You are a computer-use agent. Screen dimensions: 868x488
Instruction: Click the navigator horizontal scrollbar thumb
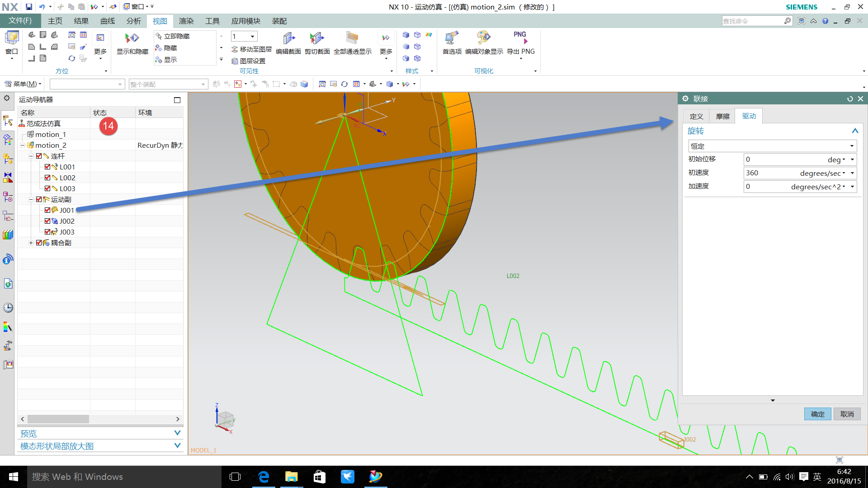coord(58,419)
